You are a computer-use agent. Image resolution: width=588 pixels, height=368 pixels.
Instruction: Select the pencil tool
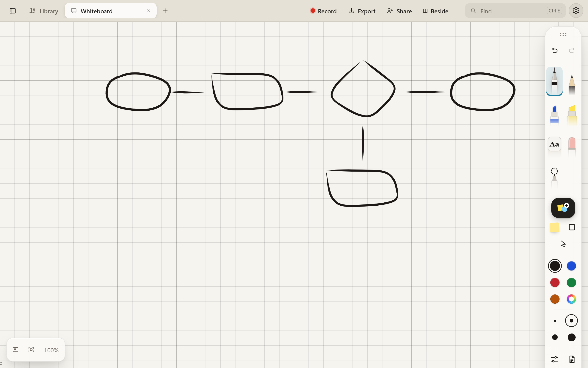(572, 84)
